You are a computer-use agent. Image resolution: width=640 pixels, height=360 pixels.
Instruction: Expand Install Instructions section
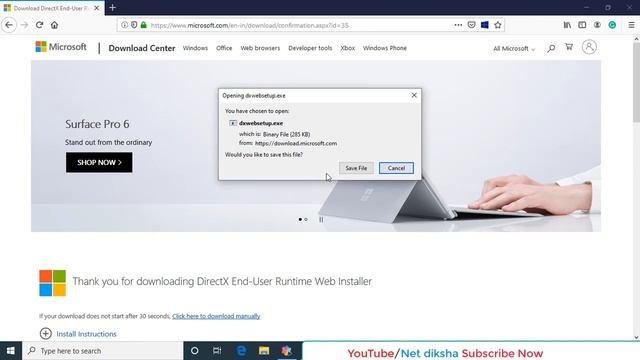(78, 333)
